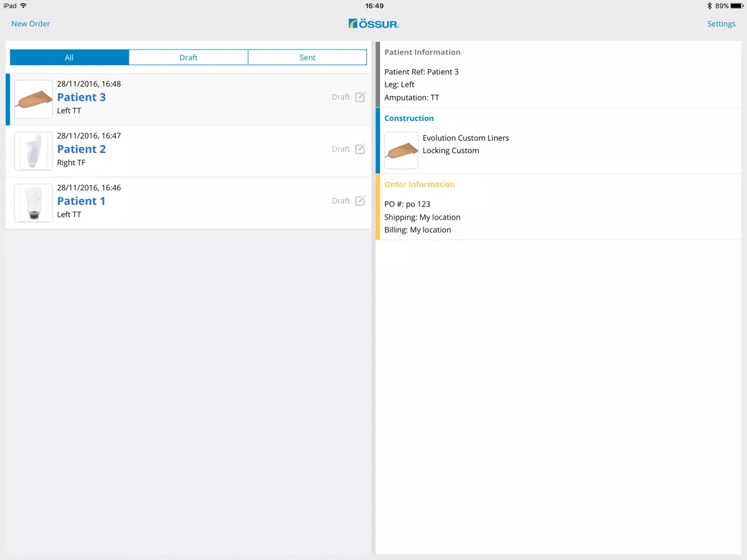
Task: Tap the Draft status of Patient 2
Action: pyautogui.click(x=341, y=149)
